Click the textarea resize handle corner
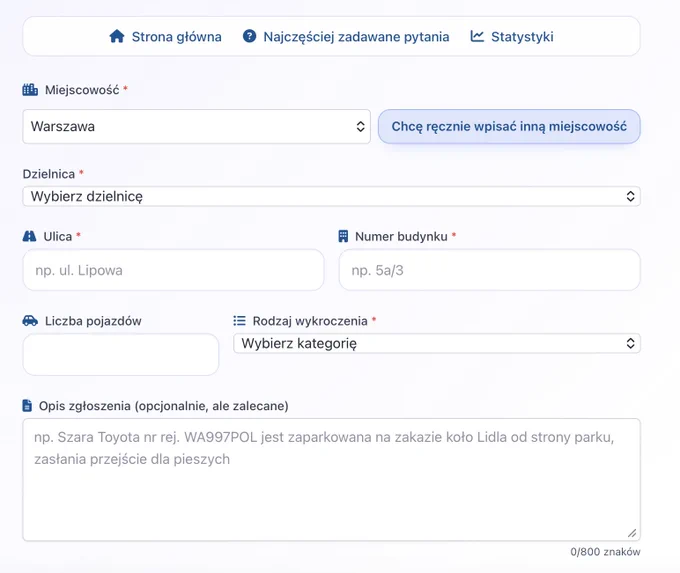The width and height of the screenshot is (680, 573). pos(632,533)
